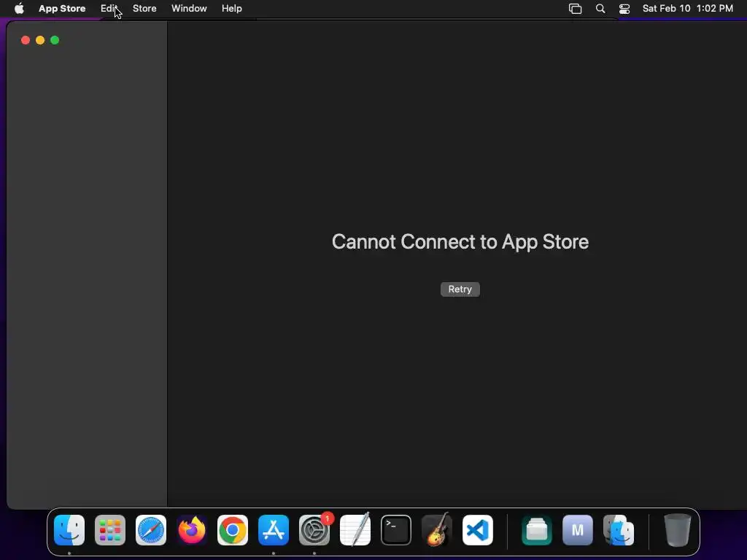Image resolution: width=747 pixels, height=560 pixels.
Task: Launch GarageBand from the Dock
Action: [x=437, y=530]
